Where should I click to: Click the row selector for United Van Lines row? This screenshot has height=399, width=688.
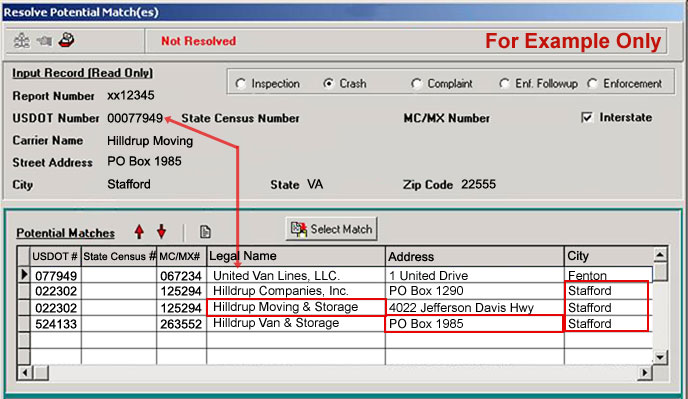(24, 275)
